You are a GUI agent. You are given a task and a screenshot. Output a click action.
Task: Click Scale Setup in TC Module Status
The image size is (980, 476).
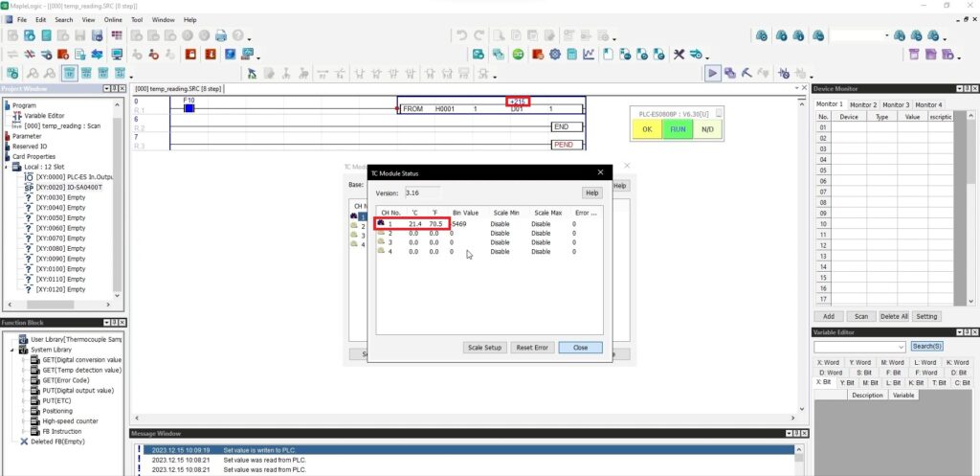485,347
